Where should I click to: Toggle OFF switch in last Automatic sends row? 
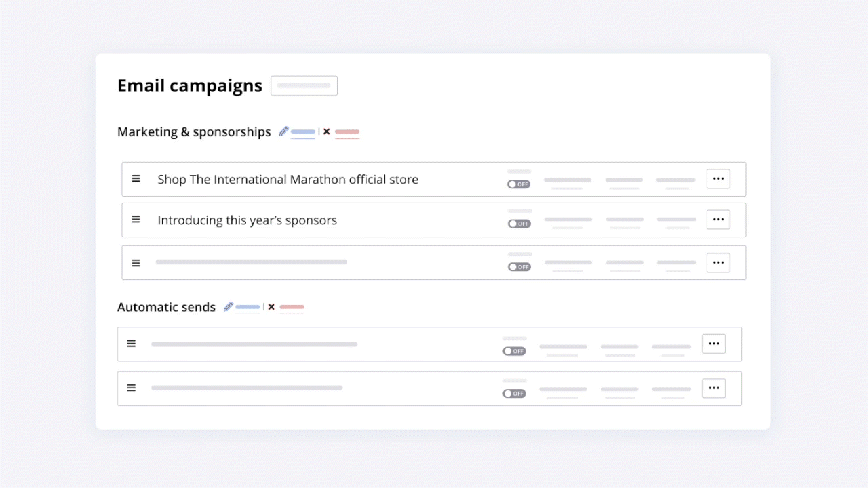[514, 394]
